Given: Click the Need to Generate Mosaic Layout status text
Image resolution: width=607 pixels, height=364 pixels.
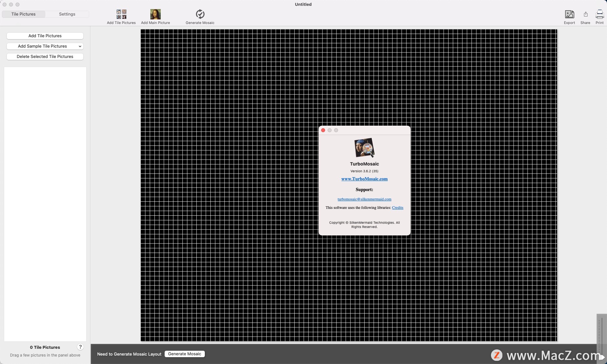Looking at the screenshot, I should click(129, 354).
